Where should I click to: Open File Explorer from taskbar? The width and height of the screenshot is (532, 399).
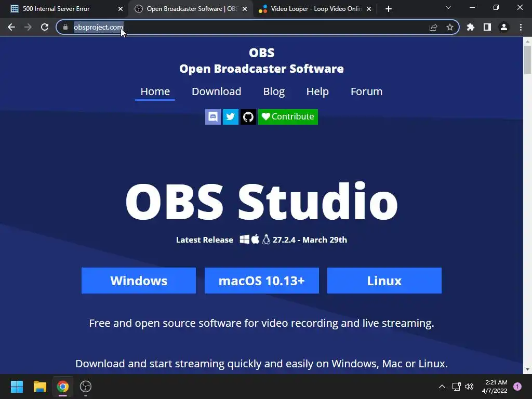point(39,387)
